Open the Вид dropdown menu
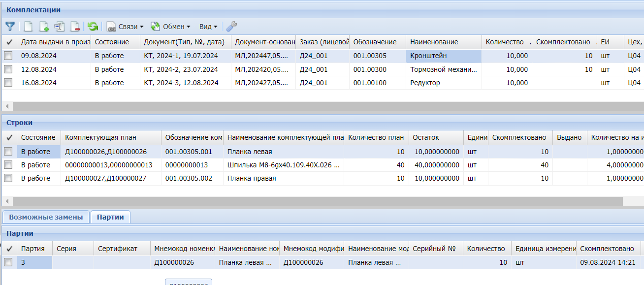The height and width of the screenshot is (285, 644). tap(208, 27)
